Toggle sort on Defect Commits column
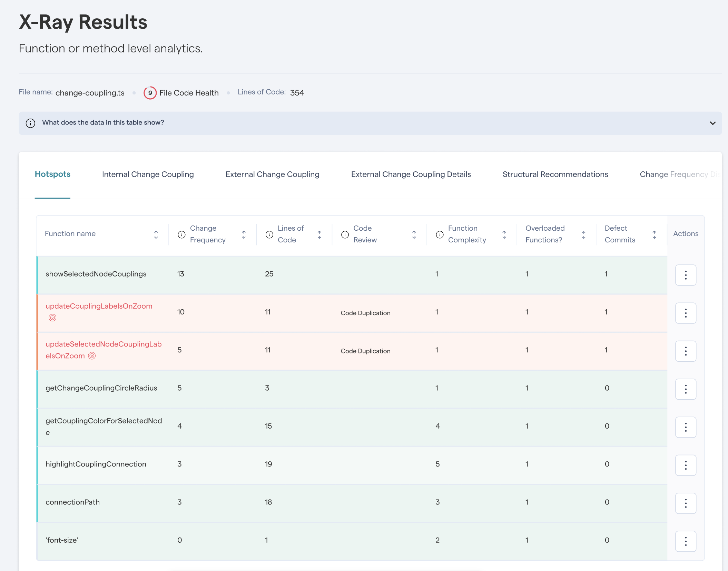This screenshot has width=728, height=571. [654, 234]
